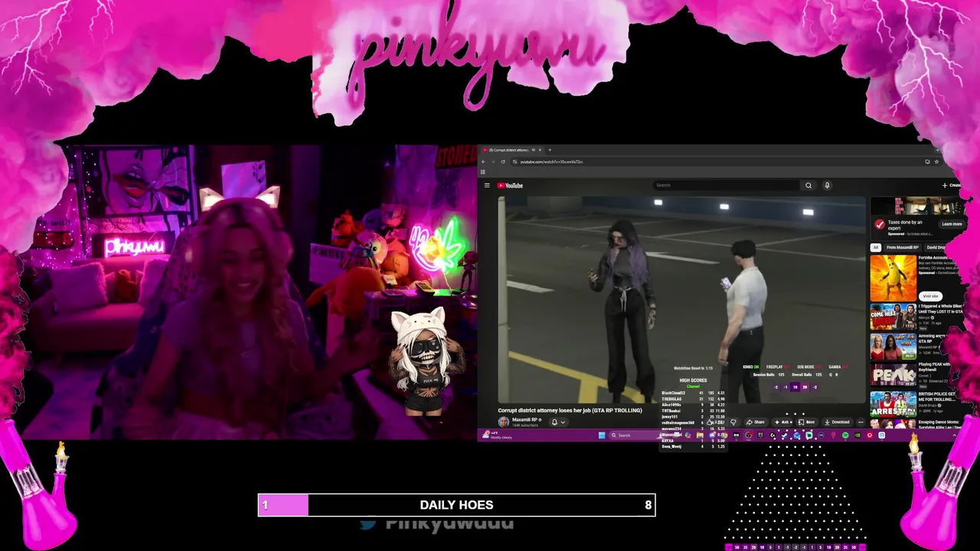Go back with the browser back arrow
The width and height of the screenshot is (980, 551).
(483, 161)
